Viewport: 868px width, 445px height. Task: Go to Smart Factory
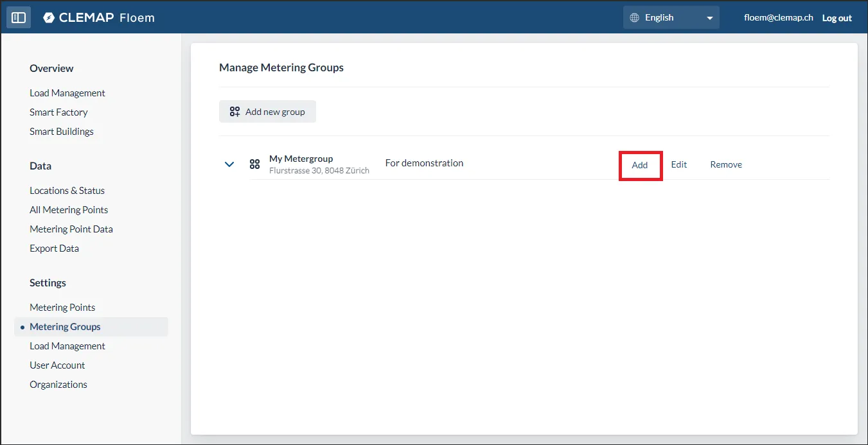pos(58,112)
